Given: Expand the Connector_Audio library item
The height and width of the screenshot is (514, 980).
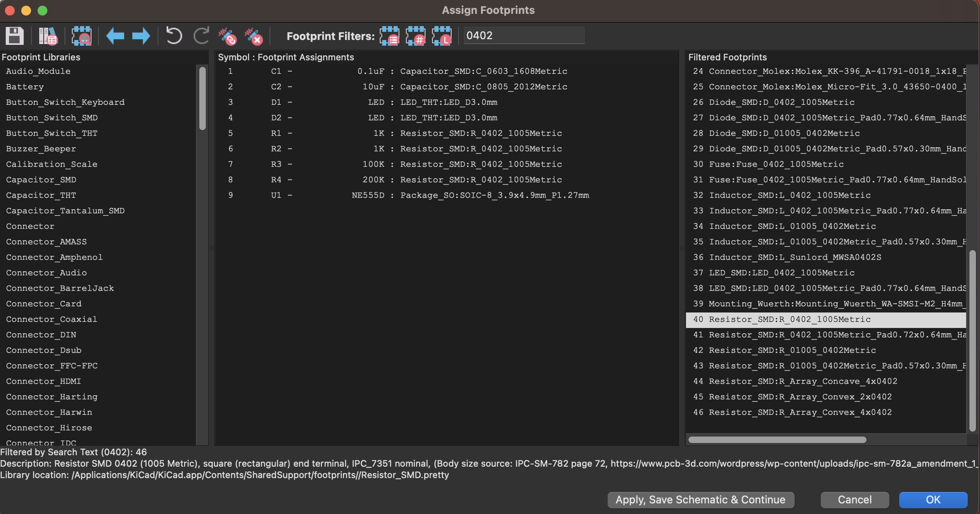Looking at the screenshot, I should click(46, 272).
